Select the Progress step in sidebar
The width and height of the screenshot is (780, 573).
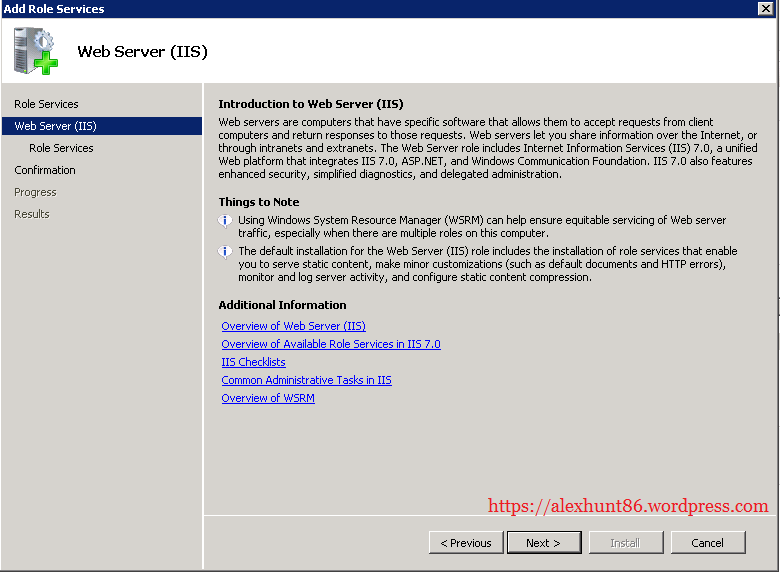35,192
